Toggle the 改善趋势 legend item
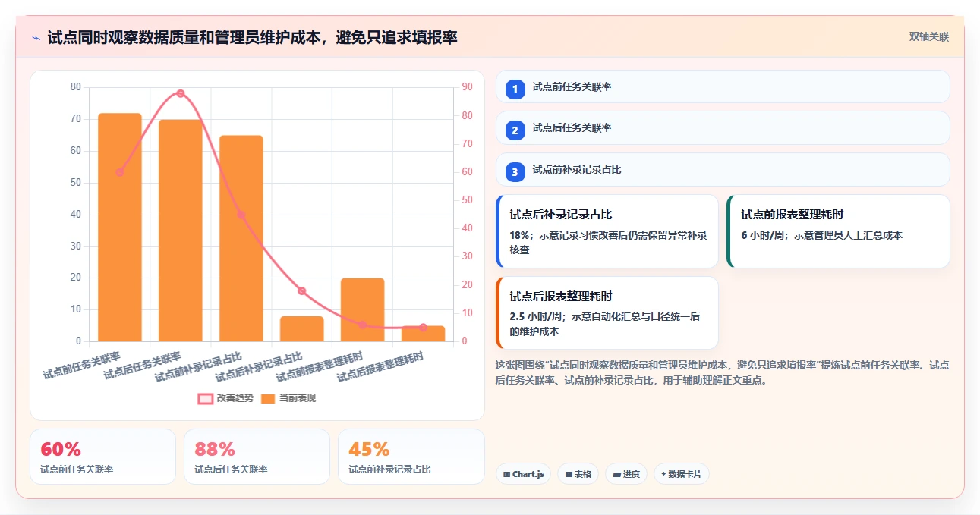This screenshot has width=980, height=515. [225, 398]
